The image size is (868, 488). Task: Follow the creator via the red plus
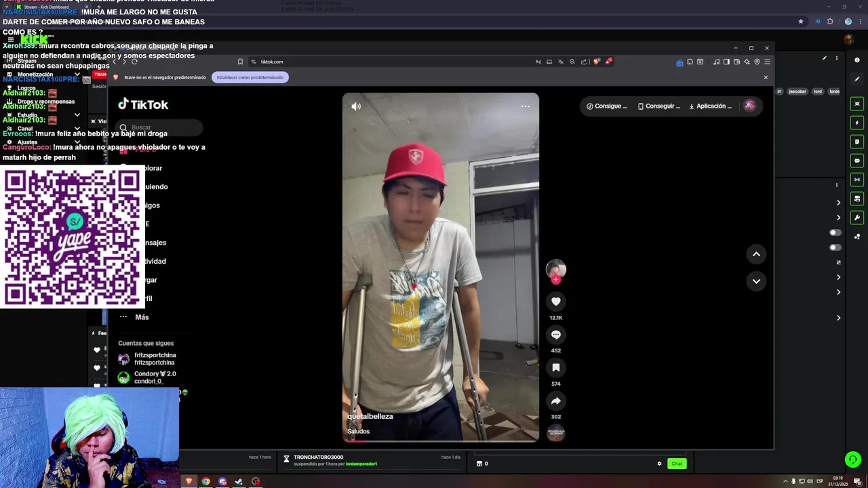click(x=555, y=279)
